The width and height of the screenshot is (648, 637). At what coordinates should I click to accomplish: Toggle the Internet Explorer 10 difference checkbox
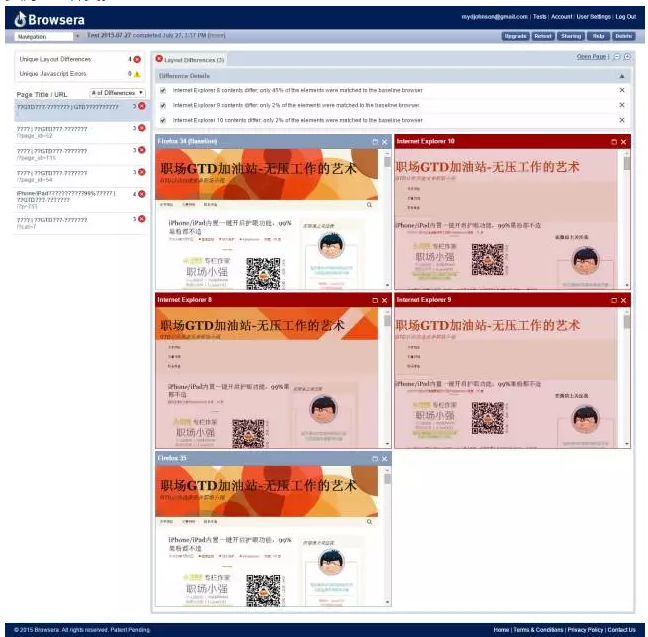[163, 120]
